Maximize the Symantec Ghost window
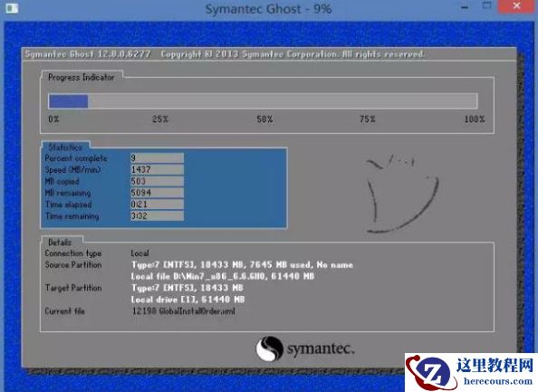 (486, 5)
